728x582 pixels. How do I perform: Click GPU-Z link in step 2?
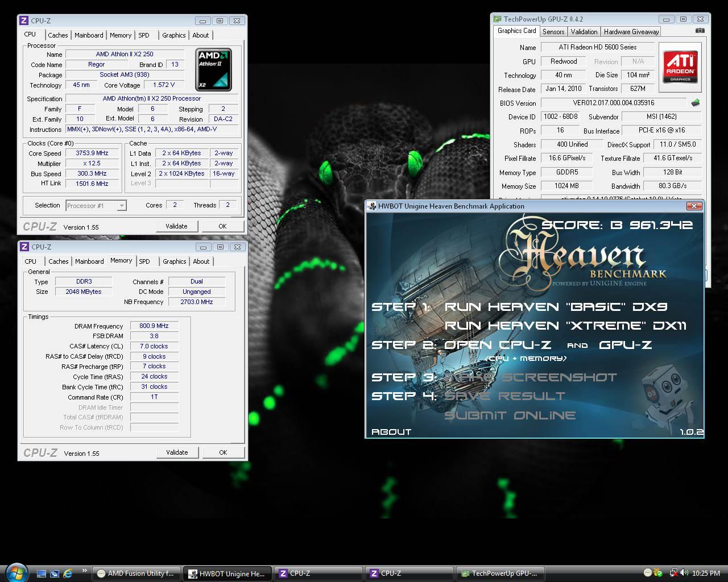tap(625, 345)
